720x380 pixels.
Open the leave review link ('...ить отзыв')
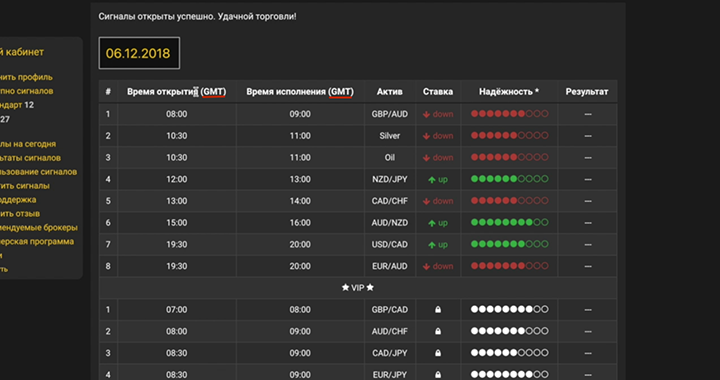pyautogui.click(x=20, y=214)
